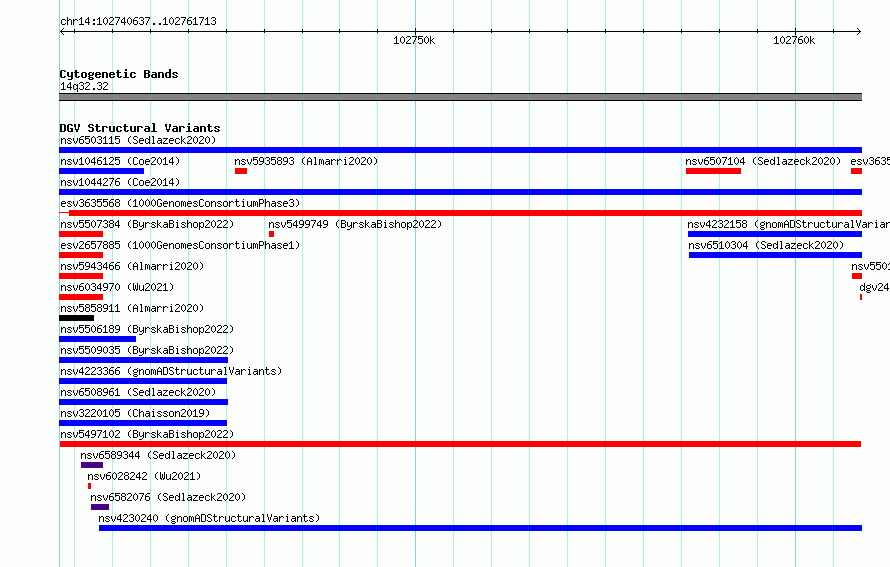890x567 pixels.
Task: Click the blue bar under nsv3220105
Action: click(x=143, y=423)
